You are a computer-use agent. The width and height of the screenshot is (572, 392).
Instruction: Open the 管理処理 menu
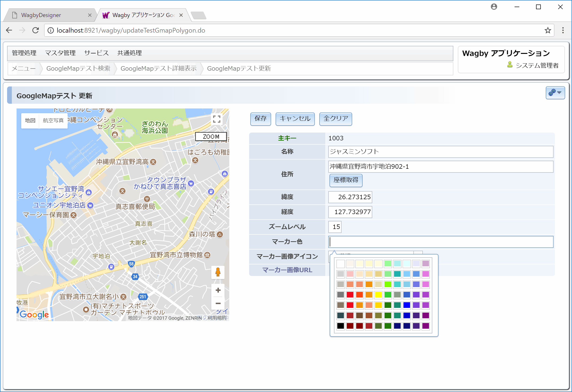24,53
